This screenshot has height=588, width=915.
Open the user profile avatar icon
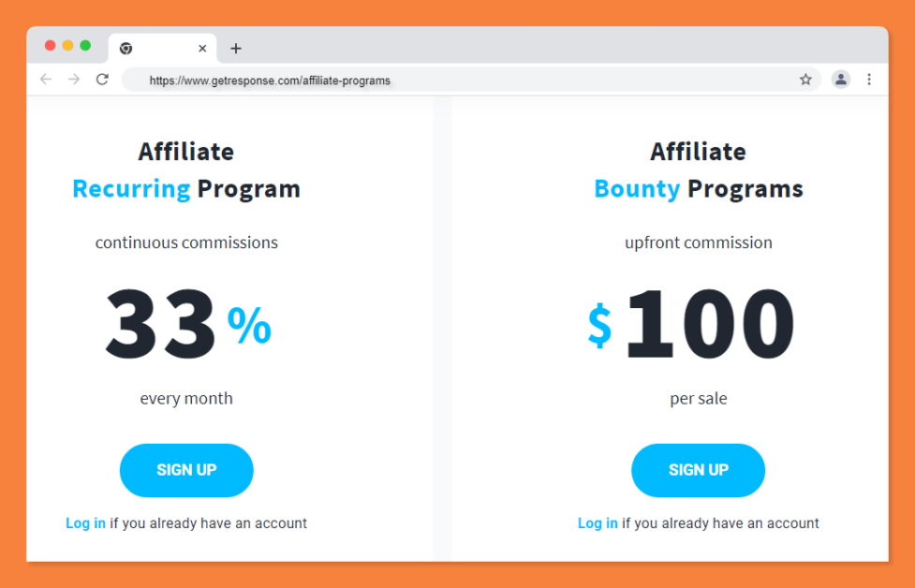click(x=840, y=80)
